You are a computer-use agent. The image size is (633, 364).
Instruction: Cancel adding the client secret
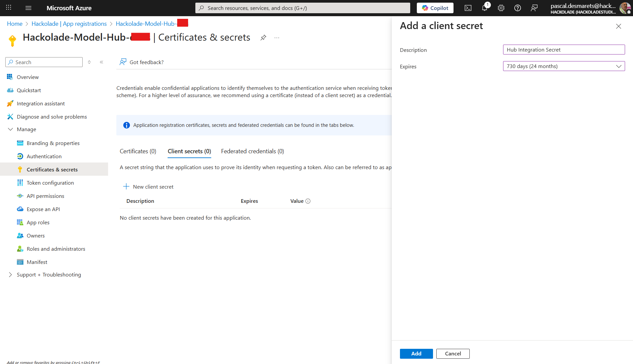[453, 353]
